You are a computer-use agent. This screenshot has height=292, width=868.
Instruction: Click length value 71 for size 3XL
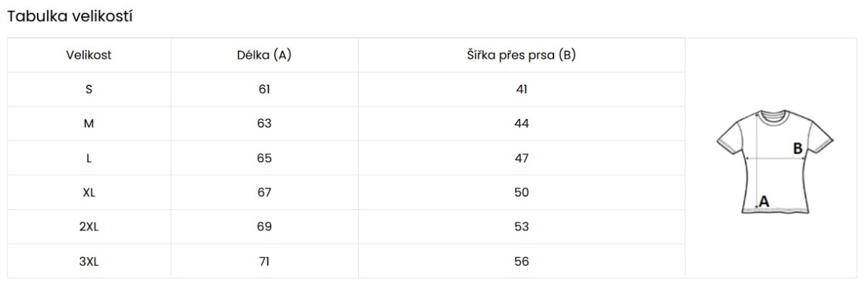(x=264, y=262)
